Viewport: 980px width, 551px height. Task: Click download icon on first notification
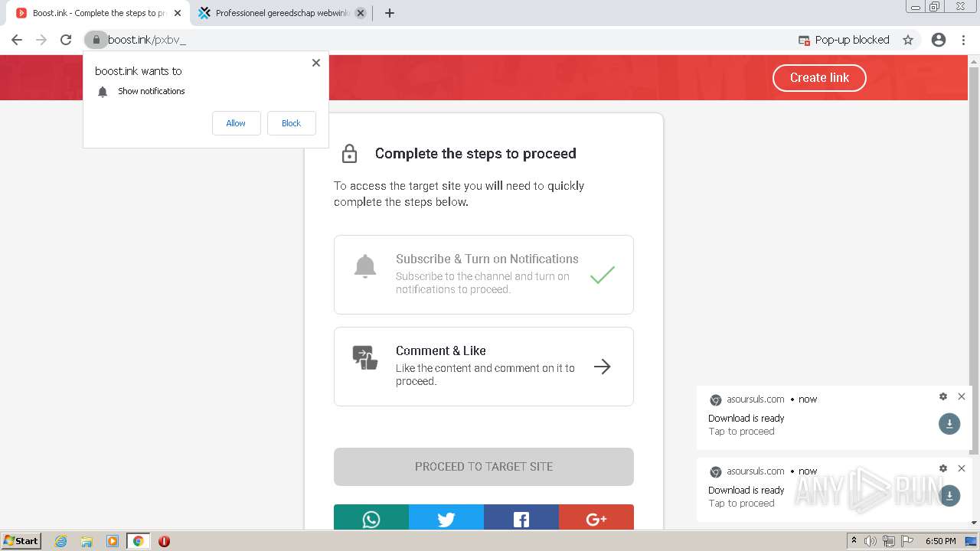[x=949, y=424]
